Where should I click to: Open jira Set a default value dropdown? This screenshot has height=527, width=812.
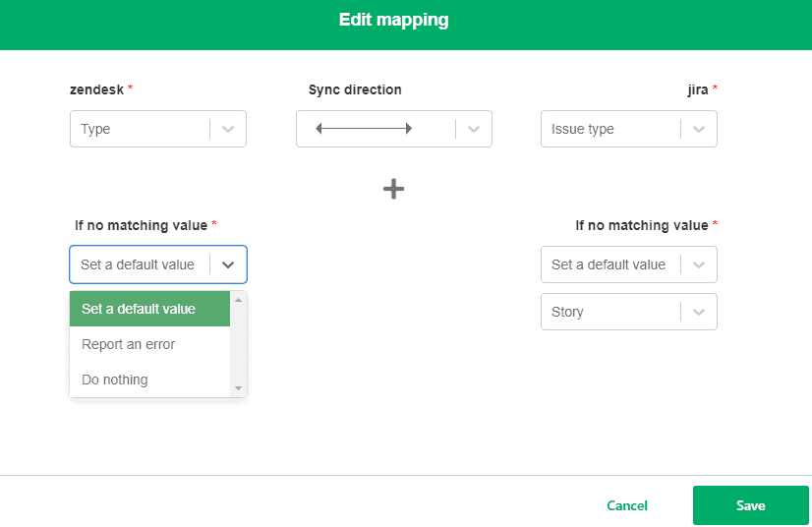tap(629, 264)
